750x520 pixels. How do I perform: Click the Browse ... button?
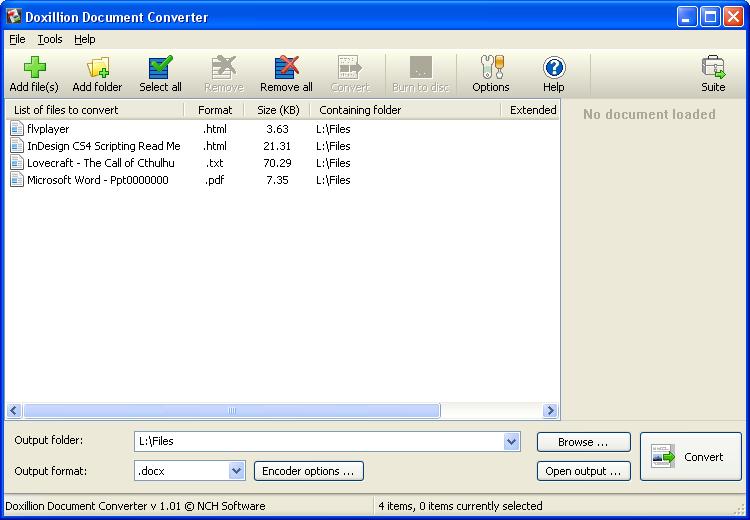point(584,442)
